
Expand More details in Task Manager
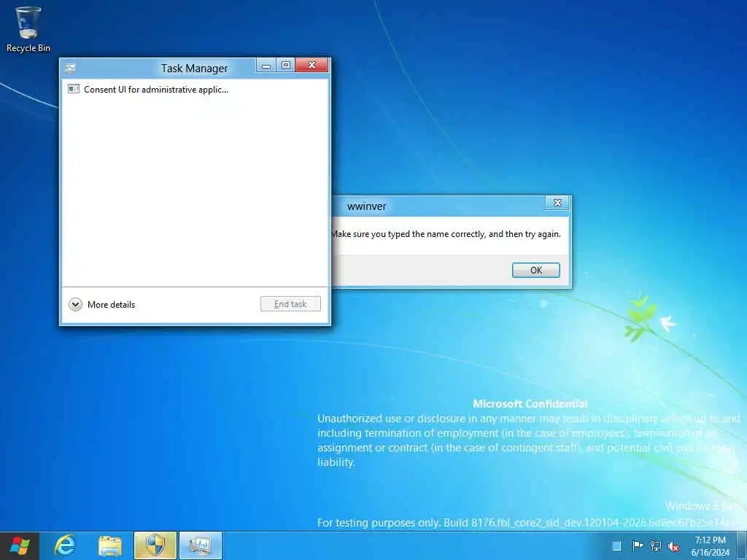[x=102, y=304]
